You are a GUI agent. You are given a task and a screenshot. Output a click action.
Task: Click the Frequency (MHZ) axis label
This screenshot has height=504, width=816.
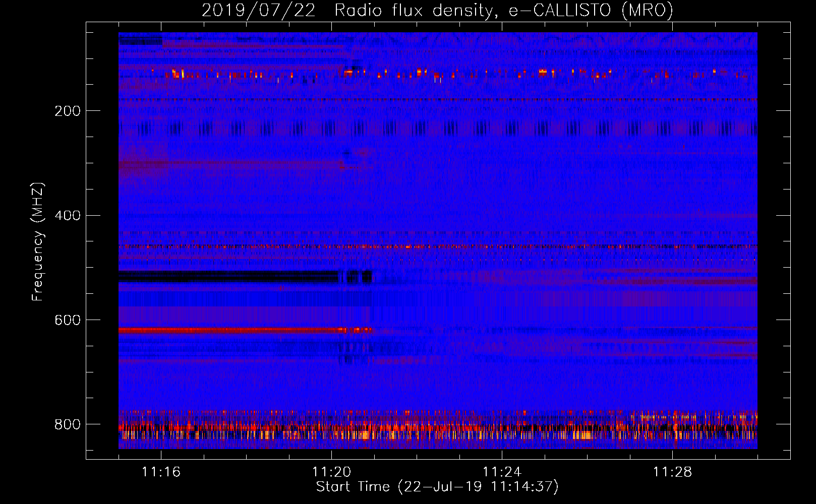tap(38, 242)
